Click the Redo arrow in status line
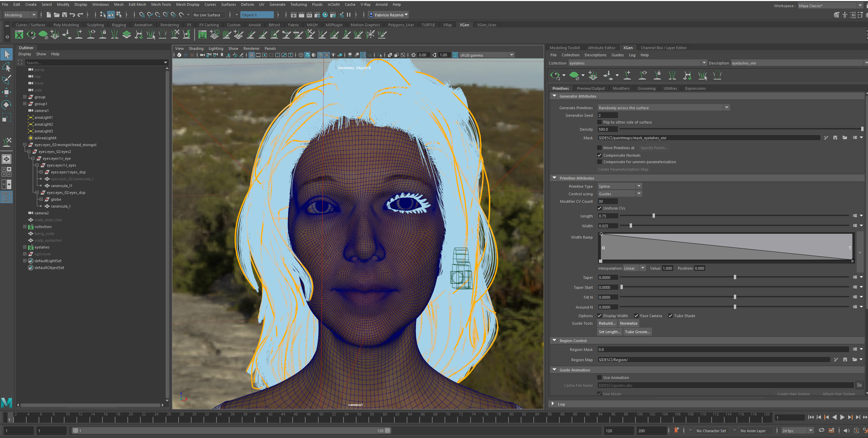Image resolution: width=868 pixels, height=438 pixels. tap(80, 15)
